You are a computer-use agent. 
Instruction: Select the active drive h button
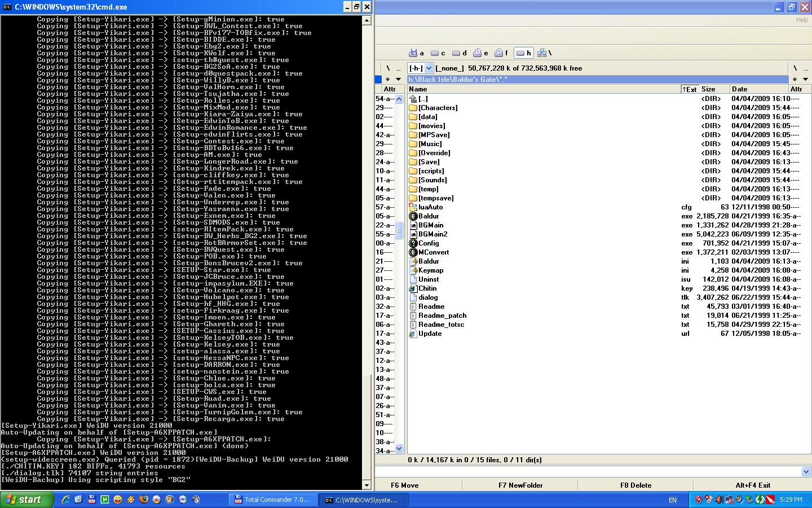click(x=524, y=53)
